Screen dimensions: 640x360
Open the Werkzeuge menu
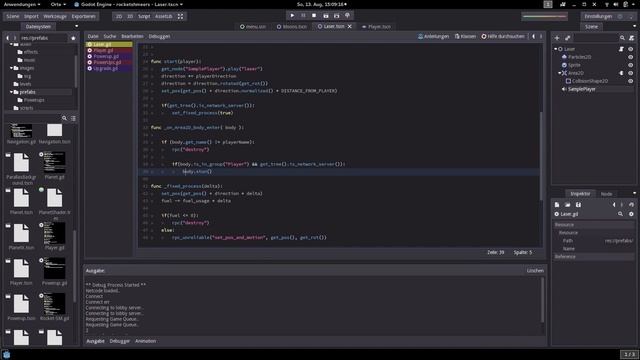(55, 16)
